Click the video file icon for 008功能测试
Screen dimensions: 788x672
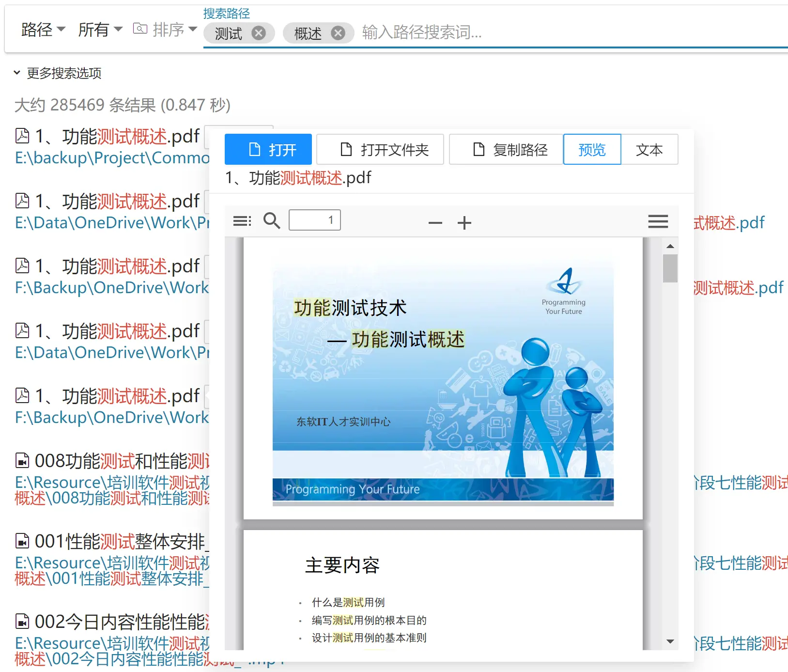pyautogui.click(x=22, y=461)
